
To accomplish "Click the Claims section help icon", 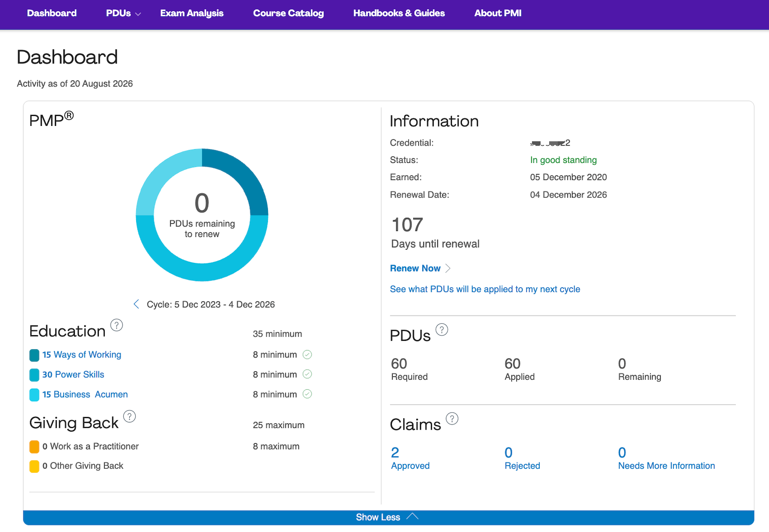I will click(x=452, y=419).
